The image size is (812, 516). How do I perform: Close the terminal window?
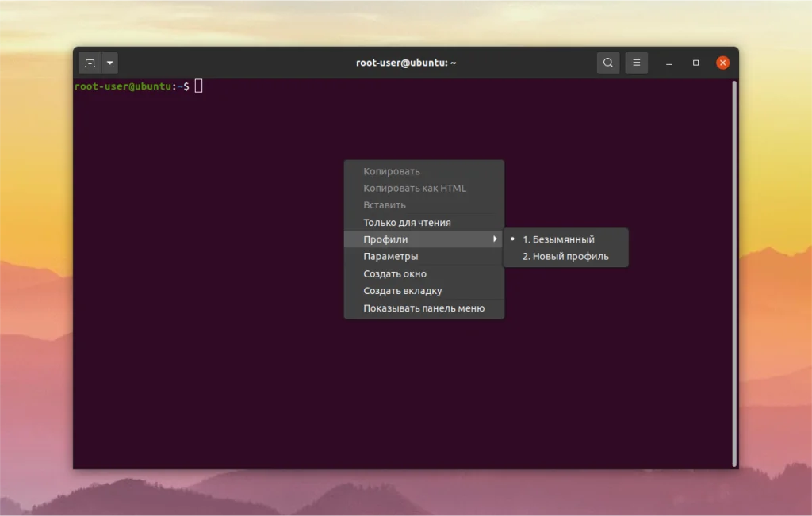(722, 62)
